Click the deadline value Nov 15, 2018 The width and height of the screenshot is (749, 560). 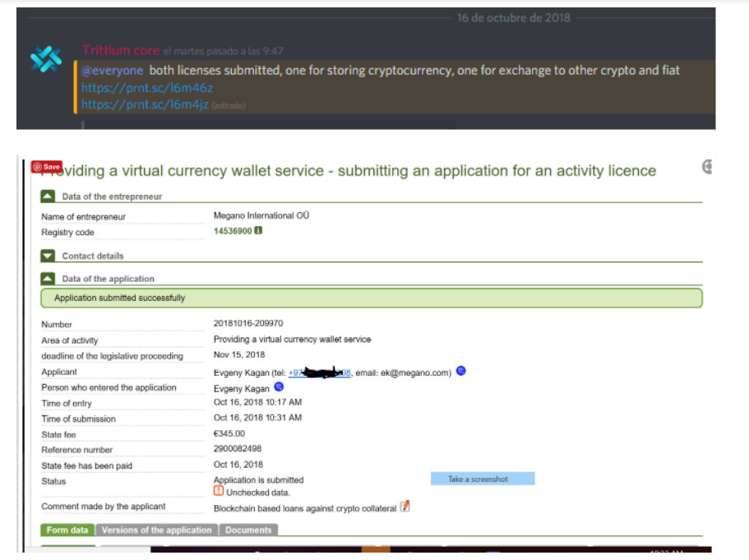[x=239, y=354]
